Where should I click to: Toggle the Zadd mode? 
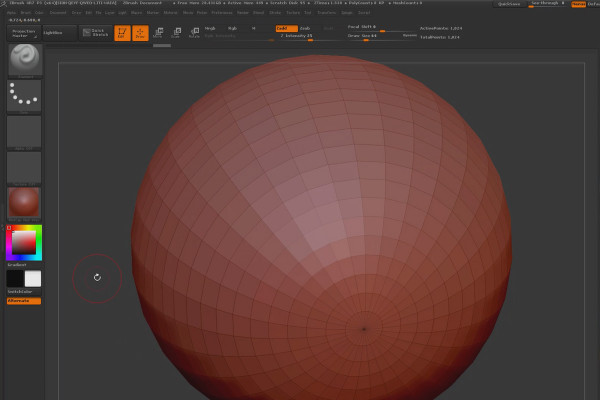tap(286, 28)
